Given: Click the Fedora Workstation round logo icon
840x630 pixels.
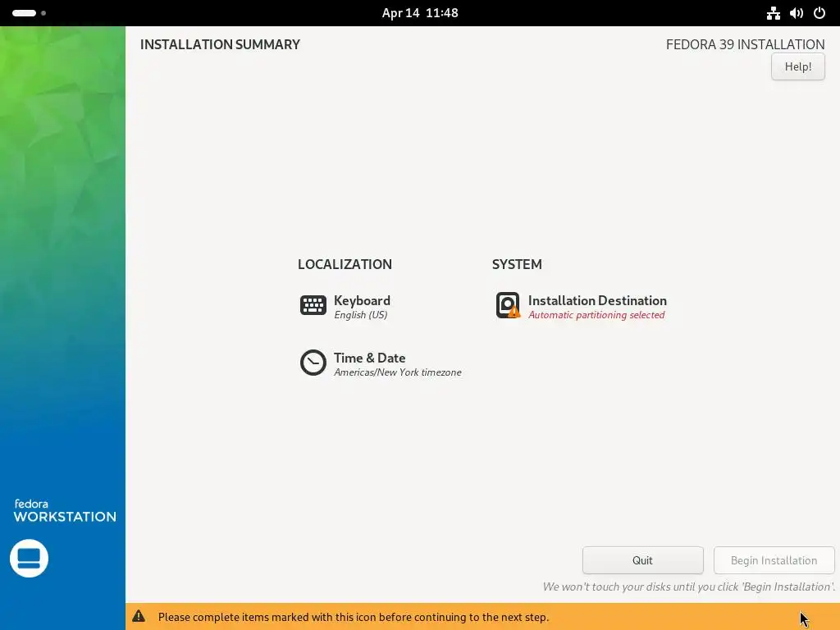Looking at the screenshot, I should [29, 558].
